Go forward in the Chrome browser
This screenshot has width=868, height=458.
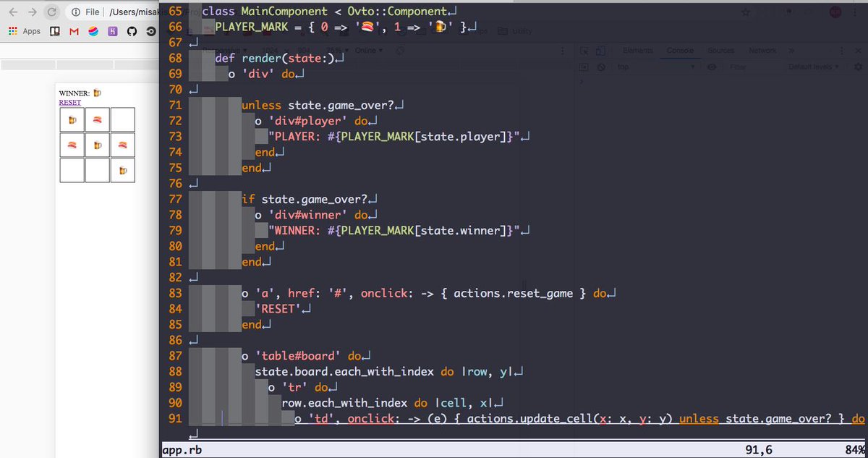(32, 12)
